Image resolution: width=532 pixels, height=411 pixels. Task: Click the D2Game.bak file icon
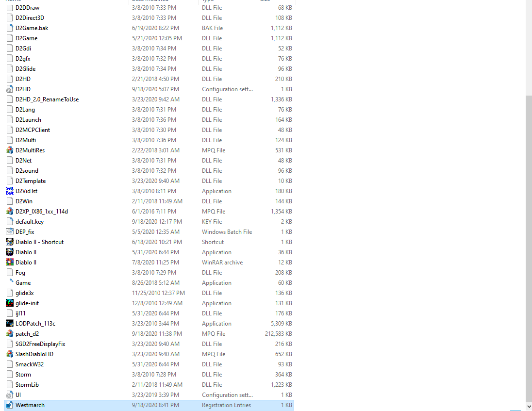click(x=10, y=28)
